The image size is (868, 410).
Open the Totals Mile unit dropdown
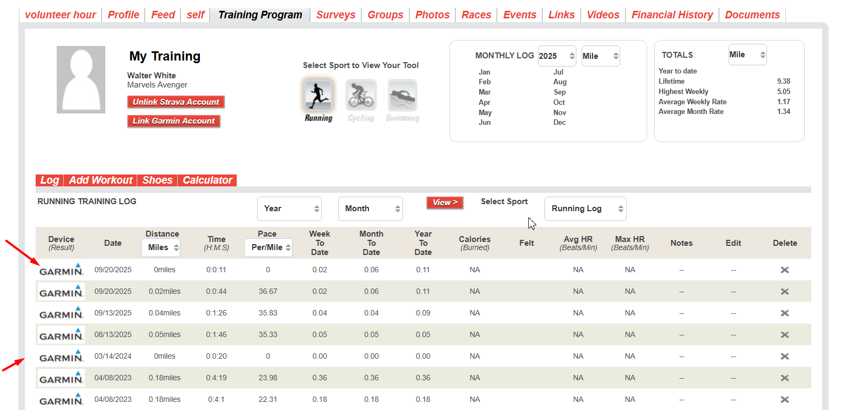click(747, 55)
